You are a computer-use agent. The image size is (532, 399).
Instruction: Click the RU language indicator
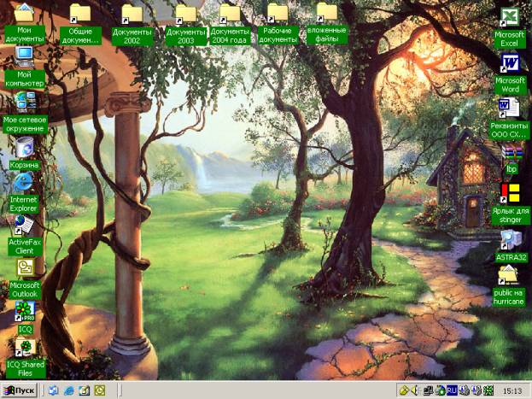coord(452,390)
